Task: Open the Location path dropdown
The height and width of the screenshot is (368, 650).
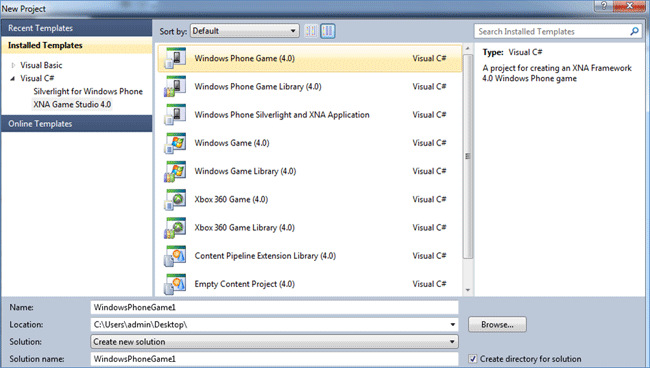Action: click(453, 324)
